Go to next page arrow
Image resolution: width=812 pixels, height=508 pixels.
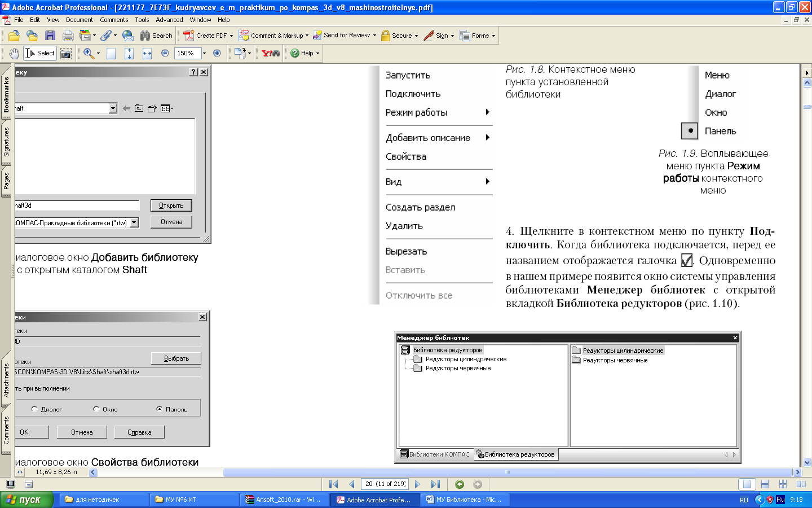(417, 484)
